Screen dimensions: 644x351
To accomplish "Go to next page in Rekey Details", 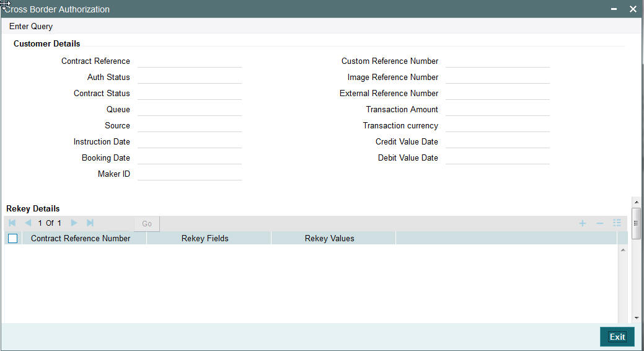I will [74, 223].
